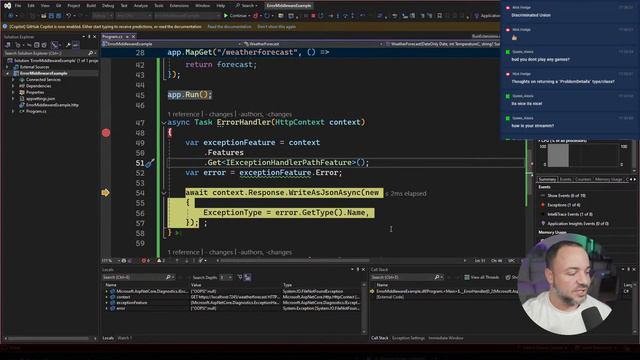Click Don't show this again link
Image resolution: width=640 pixels, height=360 pixels.
coord(276,27)
